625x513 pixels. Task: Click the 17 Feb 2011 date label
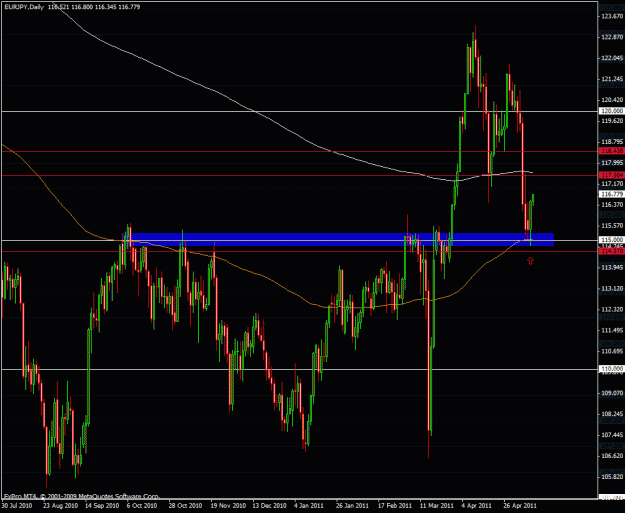pyautogui.click(x=395, y=506)
